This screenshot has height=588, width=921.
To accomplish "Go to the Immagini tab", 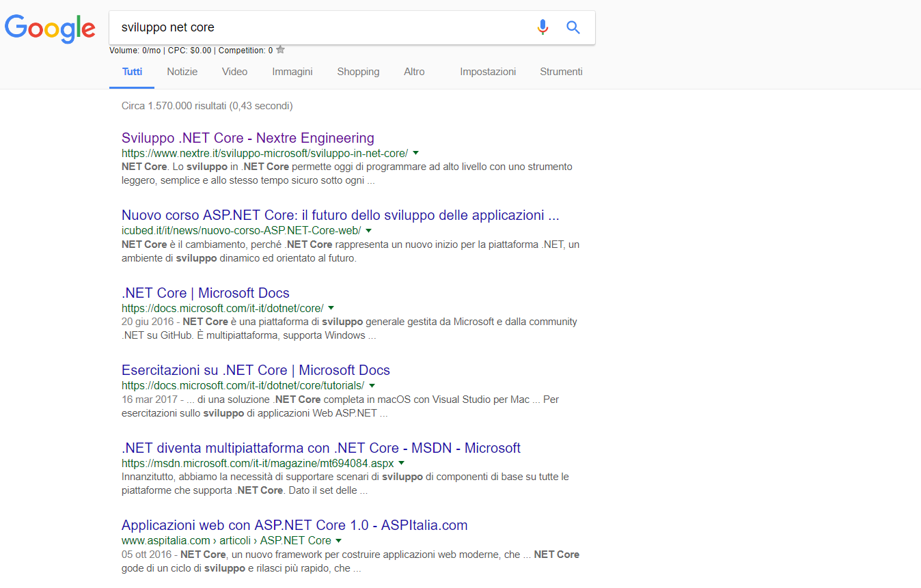I will pyautogui.click(x=292, y=72).
